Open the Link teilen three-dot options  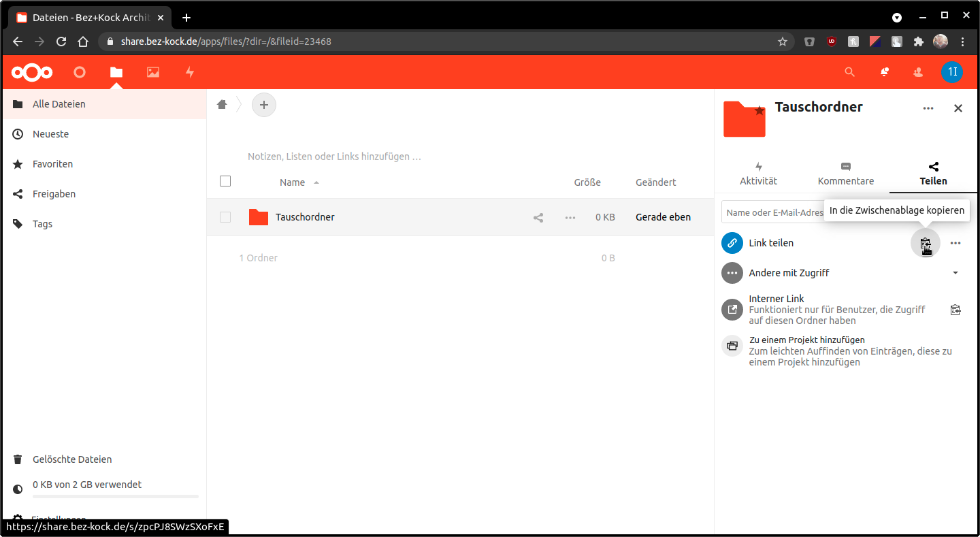click(955, 243)
